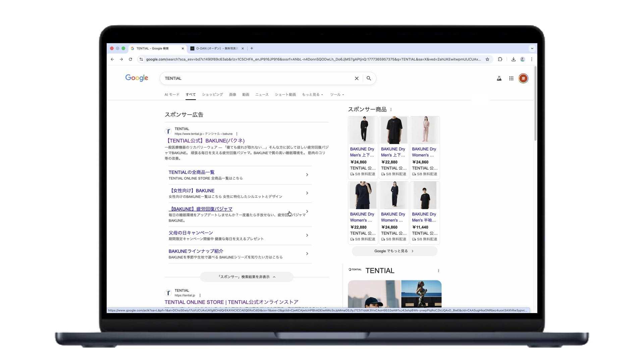Switch to the 動画 tab
The image size is (644, 362).
pos(246,95)
